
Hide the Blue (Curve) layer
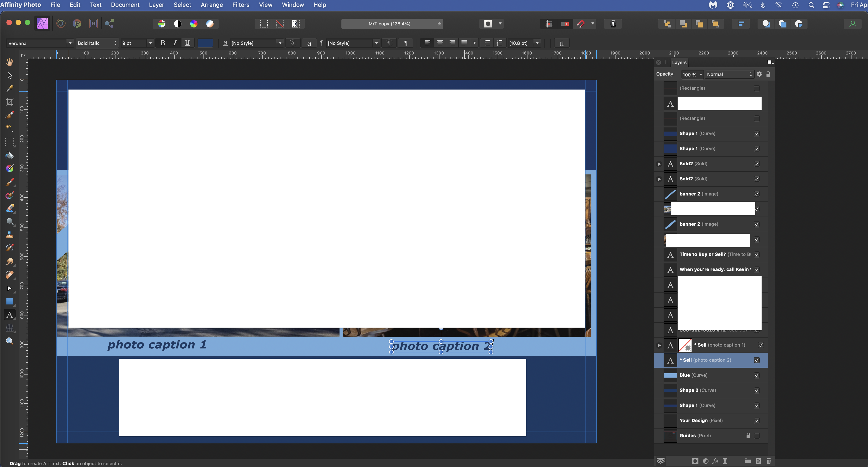click(757, 375)
